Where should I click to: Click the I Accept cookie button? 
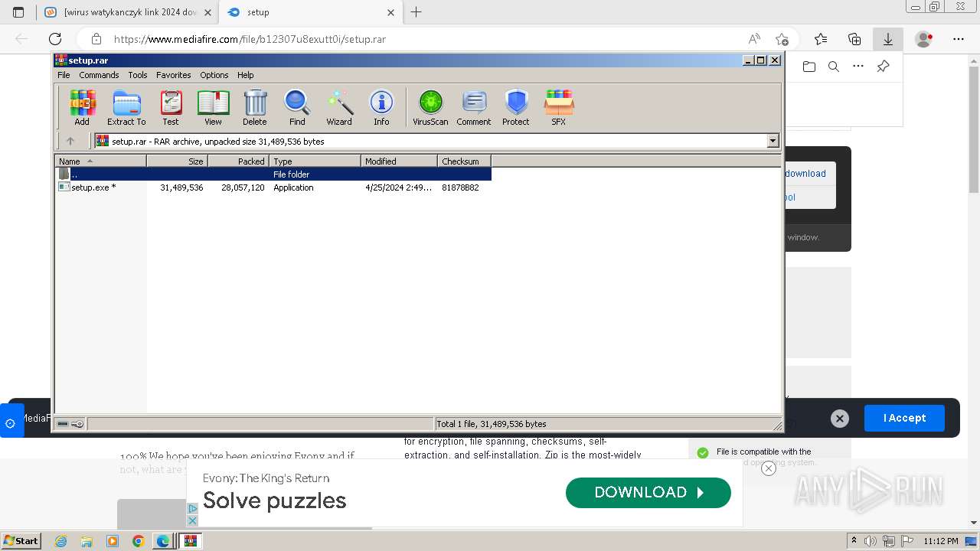point(904,418)
